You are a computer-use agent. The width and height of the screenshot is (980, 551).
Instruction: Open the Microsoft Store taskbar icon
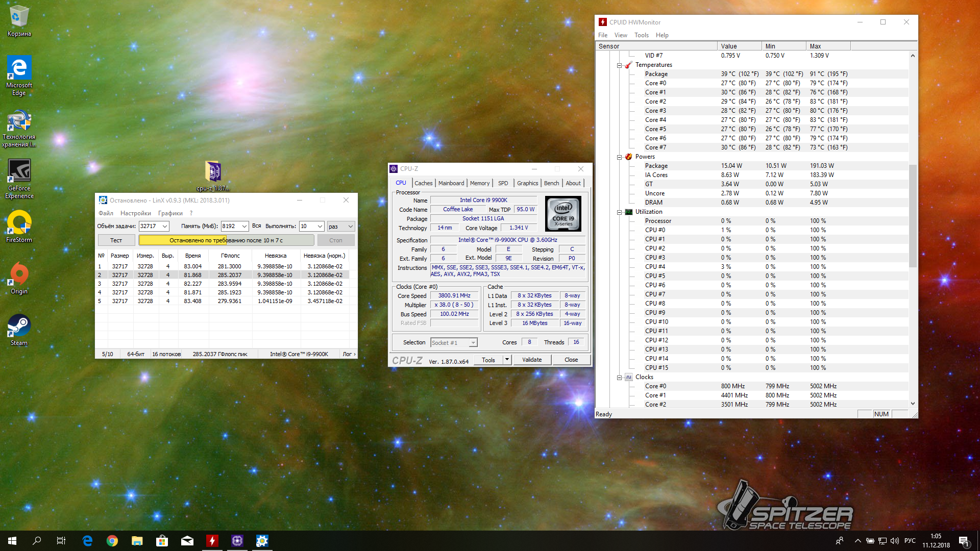tap(162, 541)
